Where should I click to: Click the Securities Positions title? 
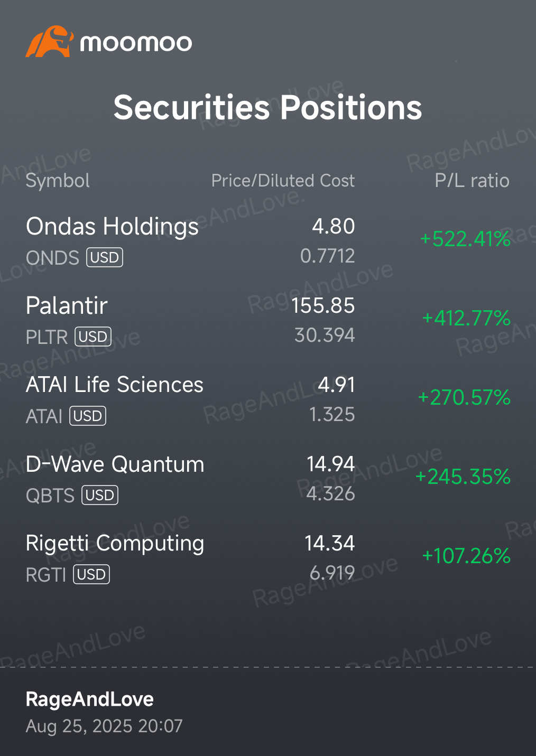click(x=268, y=108)
